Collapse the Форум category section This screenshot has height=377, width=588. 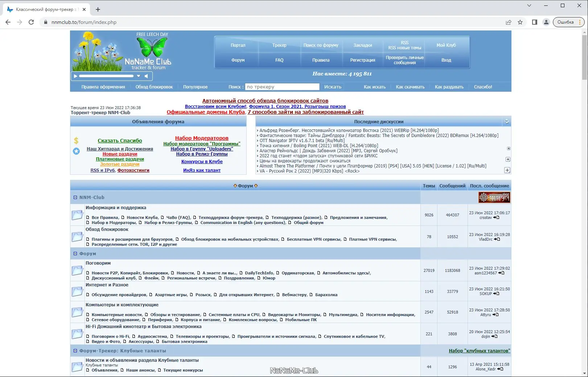point(75,254)
